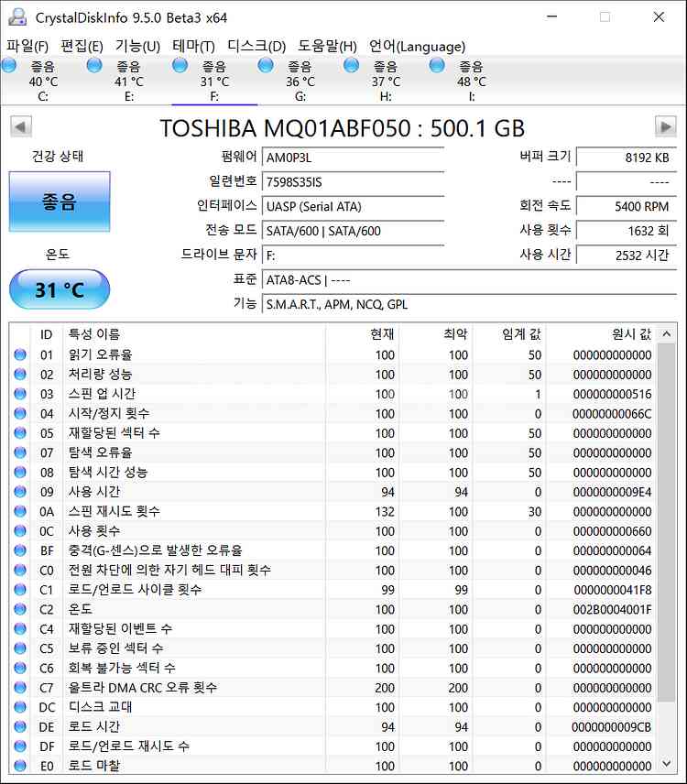
Task: Click the interface field UASP (Serial ATA)
Action: point(353,206)
